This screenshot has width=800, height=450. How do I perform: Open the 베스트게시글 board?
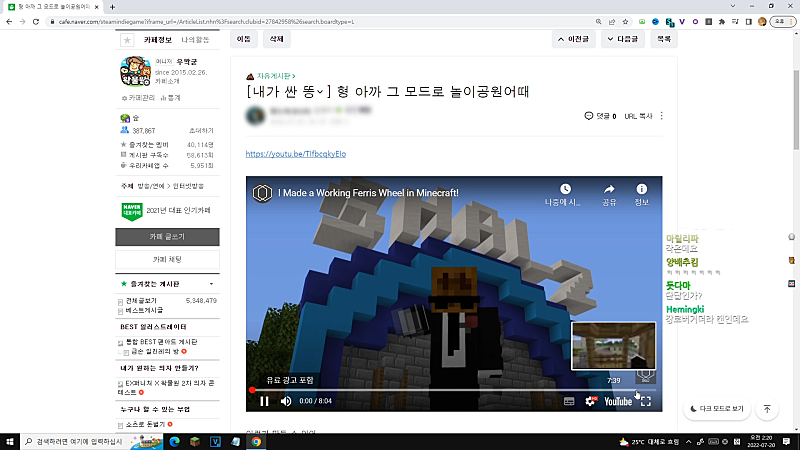[x=144, y=310]
